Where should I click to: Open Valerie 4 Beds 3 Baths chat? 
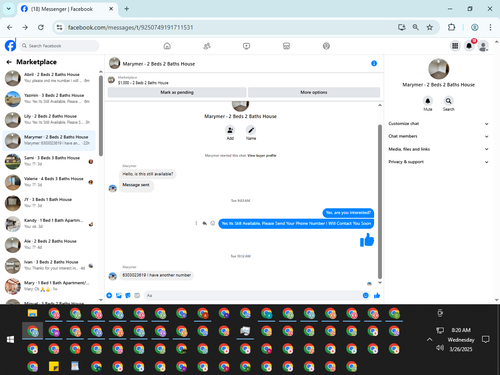pos(49,182)
